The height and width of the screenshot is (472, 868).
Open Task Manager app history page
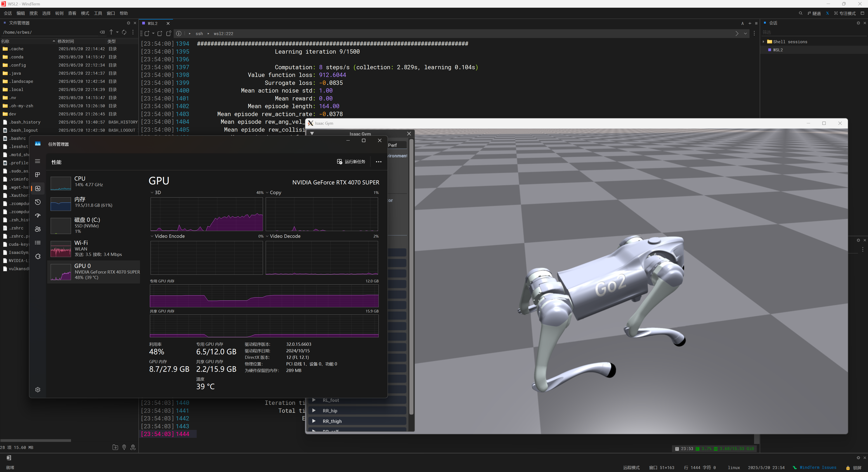pos(38,202)
